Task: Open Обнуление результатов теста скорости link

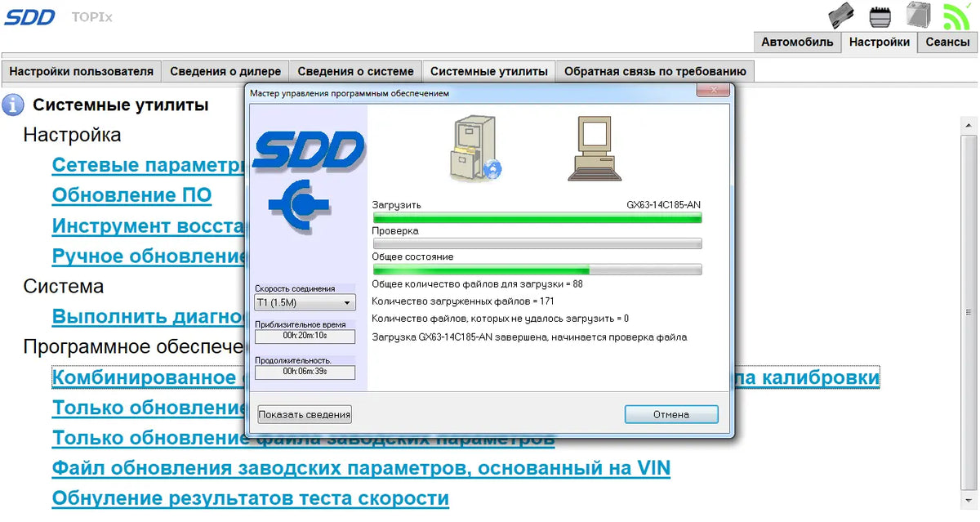Action: 251,498
